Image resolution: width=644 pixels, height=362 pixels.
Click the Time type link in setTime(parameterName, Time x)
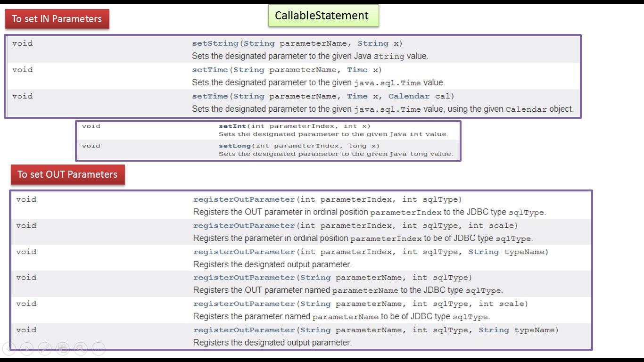click(357, 70)
